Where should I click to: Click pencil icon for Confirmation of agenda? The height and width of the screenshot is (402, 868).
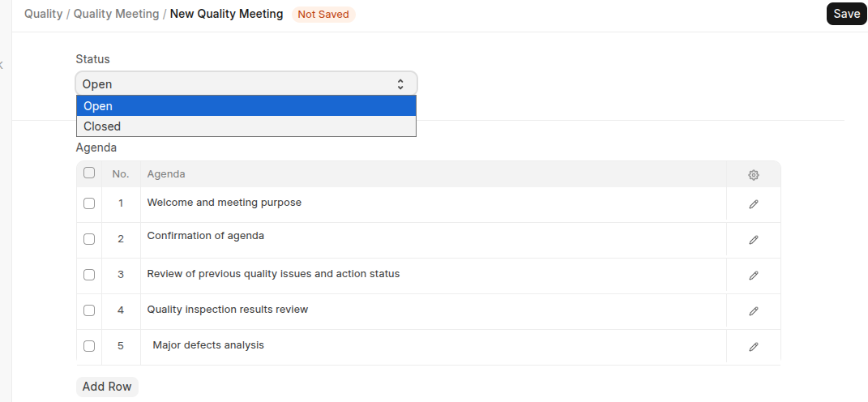point(753,240)
